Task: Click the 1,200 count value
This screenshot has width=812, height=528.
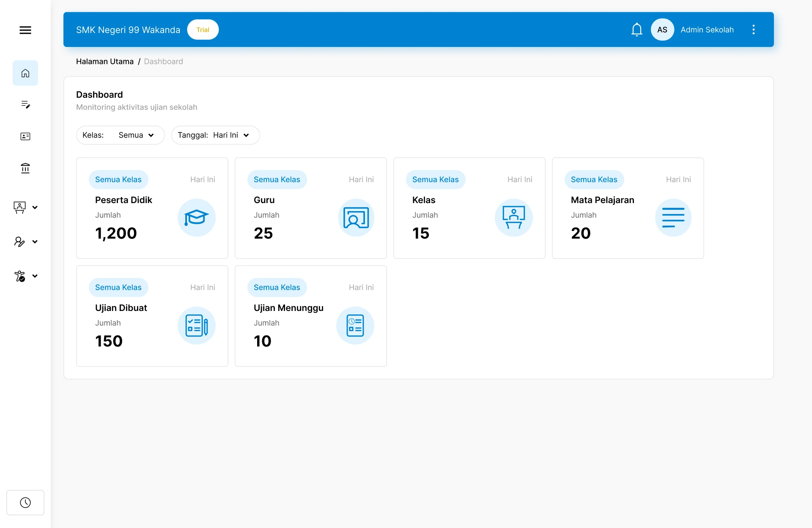Action: coord(116,233)
